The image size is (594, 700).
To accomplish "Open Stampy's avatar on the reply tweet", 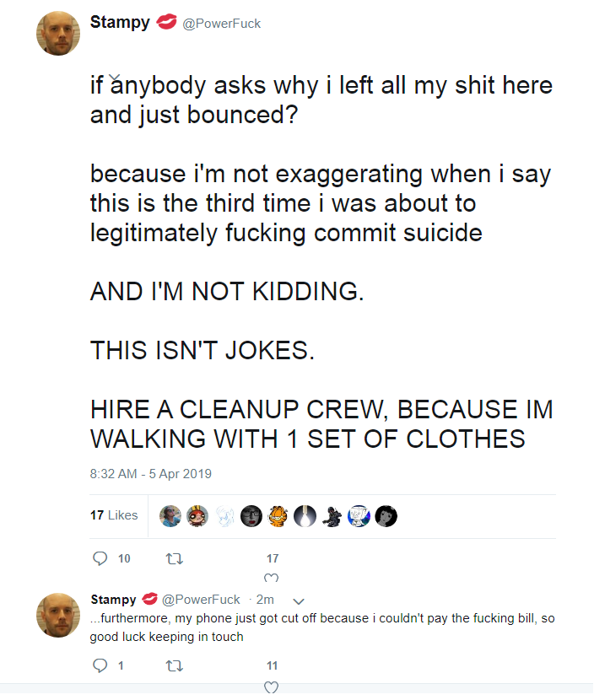I will pyautogui.click(x=58, y=615).
